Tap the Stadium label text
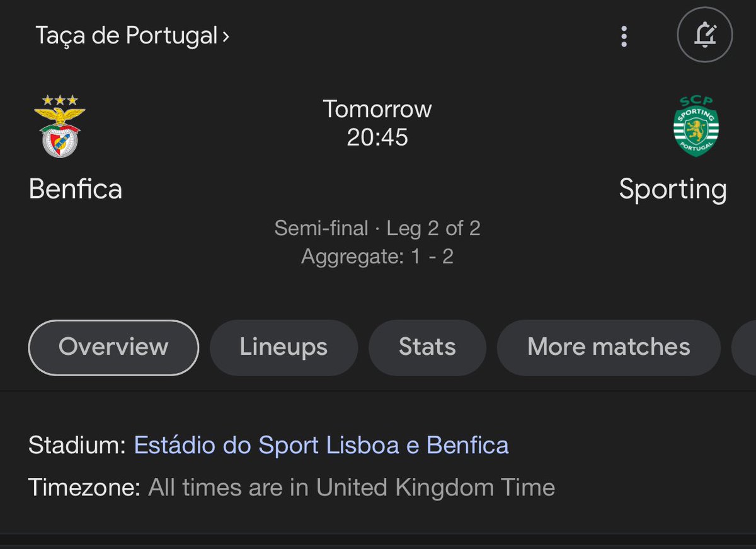756x549 pixels. pos(77,445)
